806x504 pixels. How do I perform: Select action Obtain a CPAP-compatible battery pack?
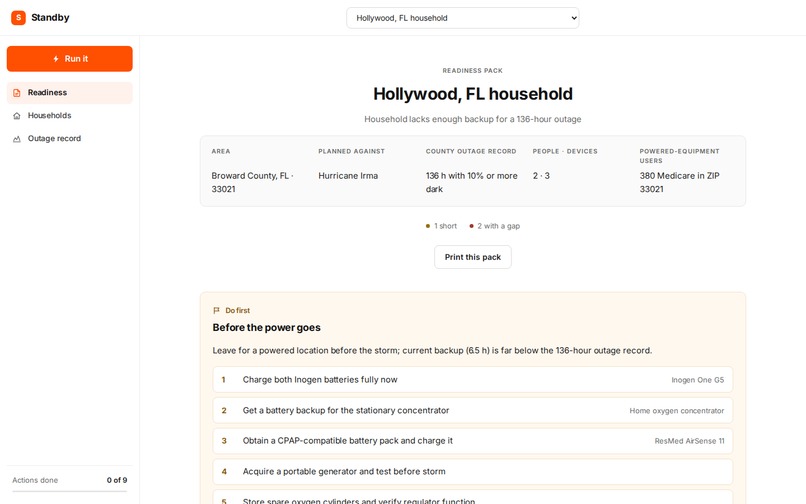(x=472, y=441)
